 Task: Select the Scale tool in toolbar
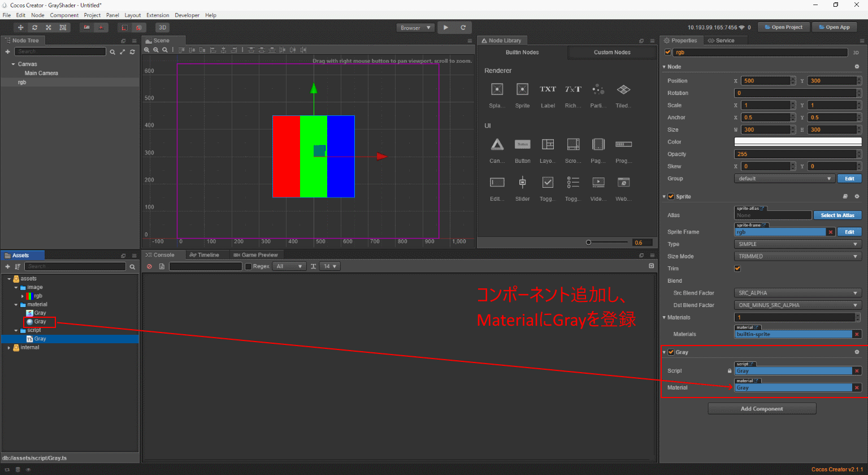point(49,27)
